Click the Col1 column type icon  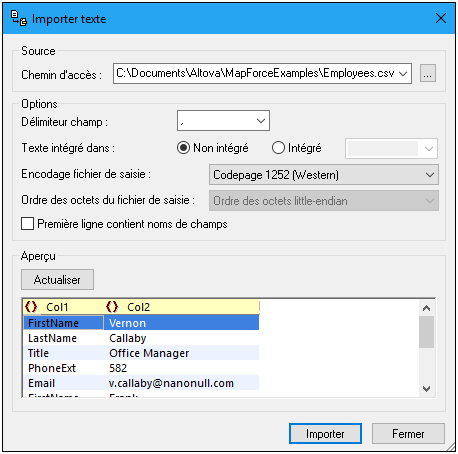31,307
